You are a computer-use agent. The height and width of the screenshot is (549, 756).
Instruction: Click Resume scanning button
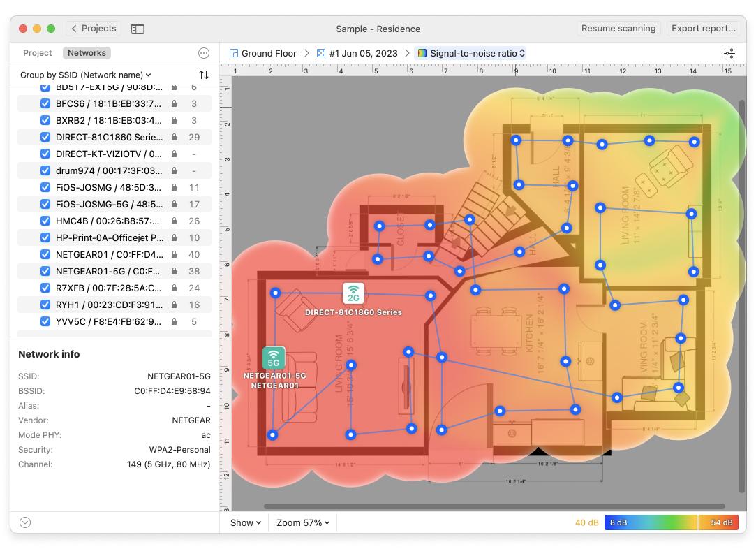pyautogui.click(x=618, y=29)
